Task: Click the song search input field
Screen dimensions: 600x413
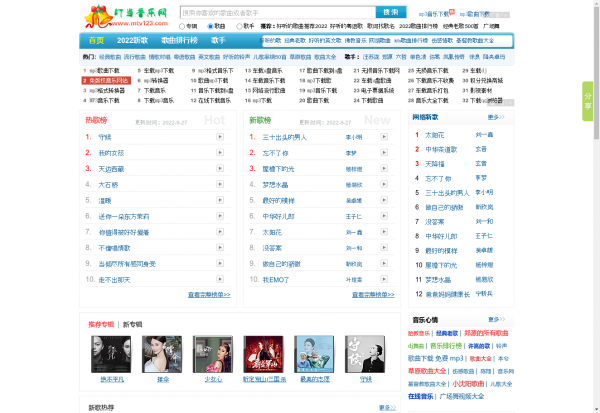Action: pyautogui.click(x=275, y=12)
